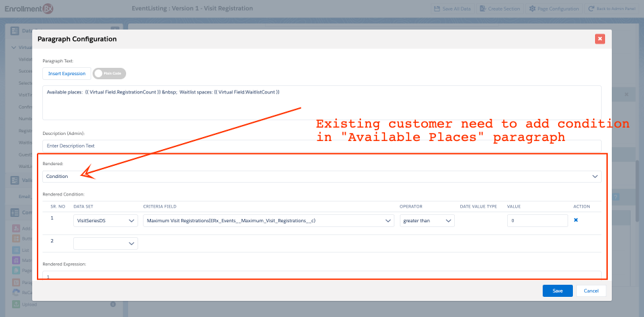Open the empty data set dropdown in row 2
644x317 pixels.
[105, 244]
